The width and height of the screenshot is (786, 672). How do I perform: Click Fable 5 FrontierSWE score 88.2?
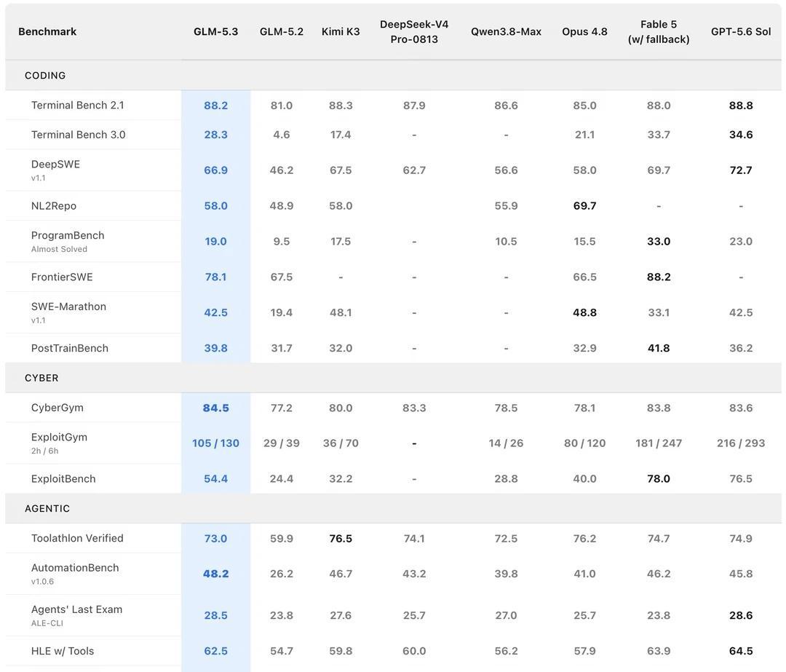click(658, 277)
